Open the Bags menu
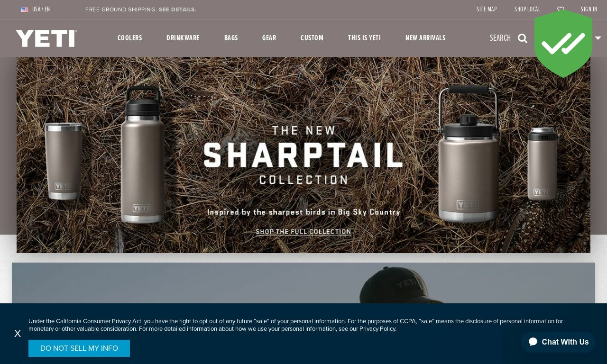Screen dimensions: 607x364 coord(231,38)
